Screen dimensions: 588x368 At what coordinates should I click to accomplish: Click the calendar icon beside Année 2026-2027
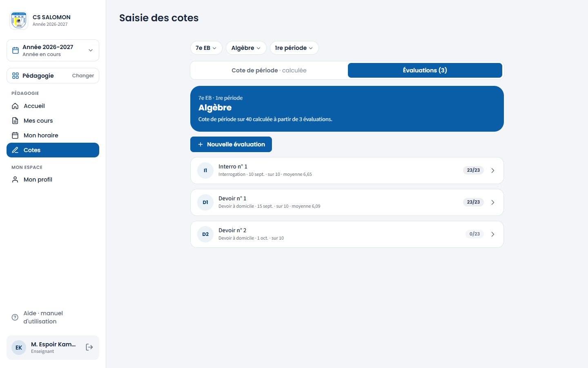point(16,50)
